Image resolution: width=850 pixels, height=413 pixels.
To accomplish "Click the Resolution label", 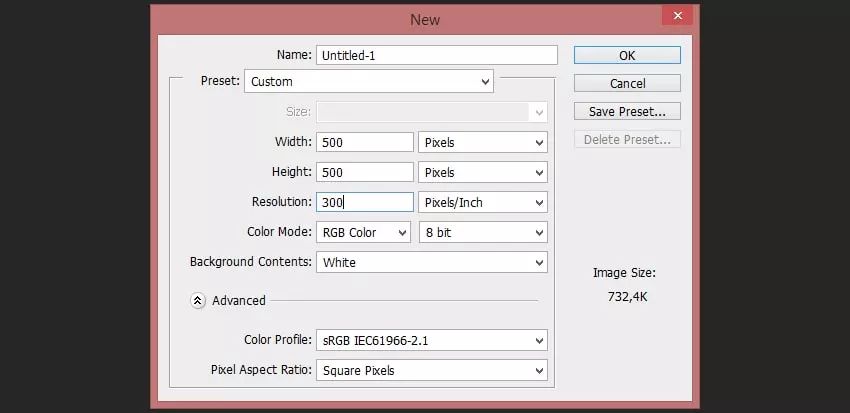I will coord(282,202).
